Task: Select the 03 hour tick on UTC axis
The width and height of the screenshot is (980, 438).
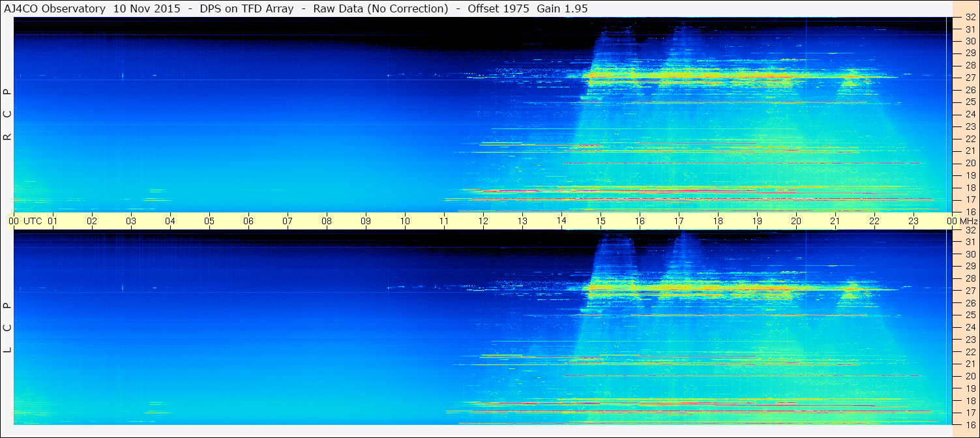Action: (x=131, y=221)
